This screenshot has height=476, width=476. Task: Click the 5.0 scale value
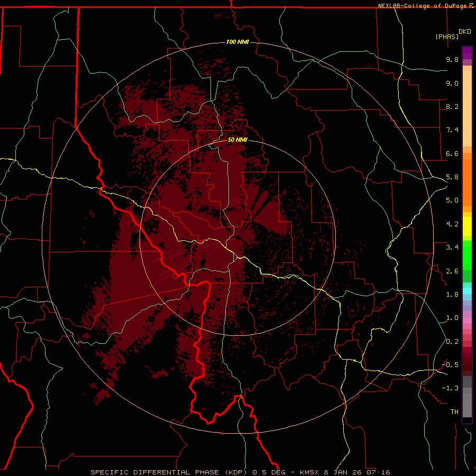(x=452, y=200)
